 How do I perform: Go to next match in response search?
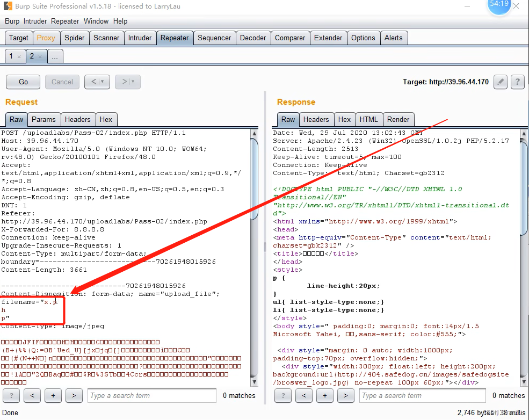click(346, 395)
